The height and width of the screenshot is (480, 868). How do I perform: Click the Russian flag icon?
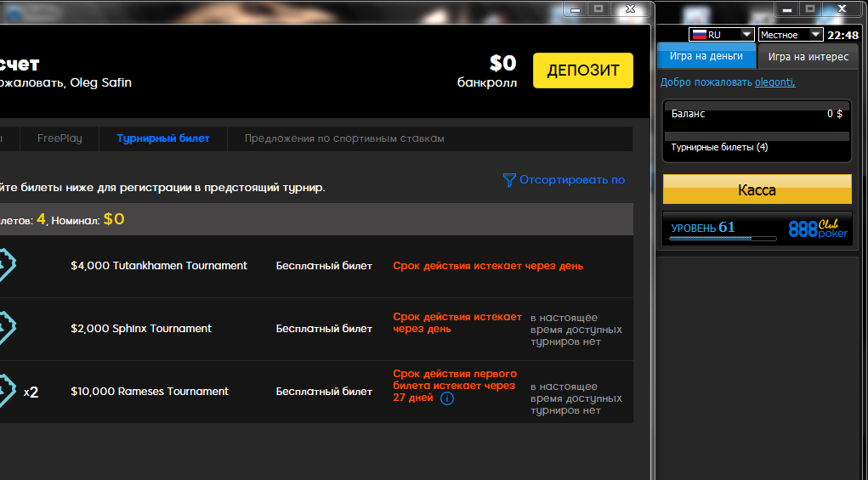pyautogui.click(x=699, y=35)
